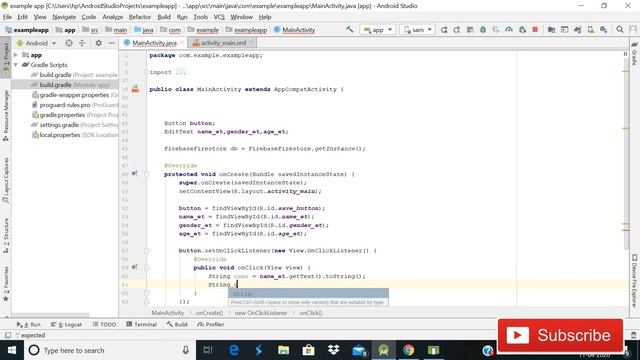Open the Refactor menu
Image resolution: width=640 pixels, height=360 pixels.
[x=140, y=17]
